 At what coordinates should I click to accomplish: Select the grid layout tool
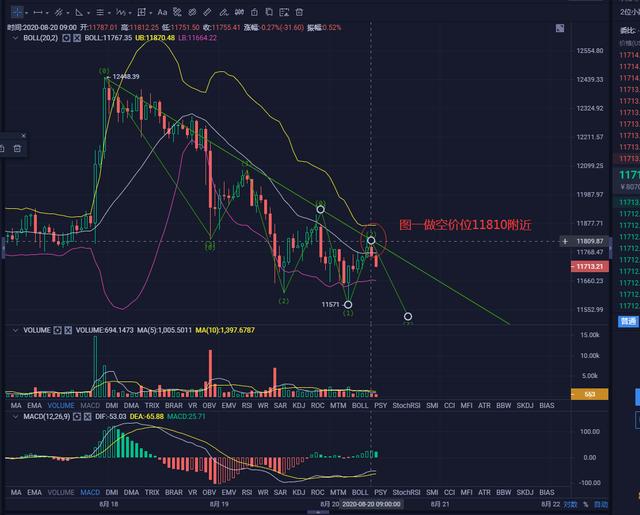pos(142,12)
